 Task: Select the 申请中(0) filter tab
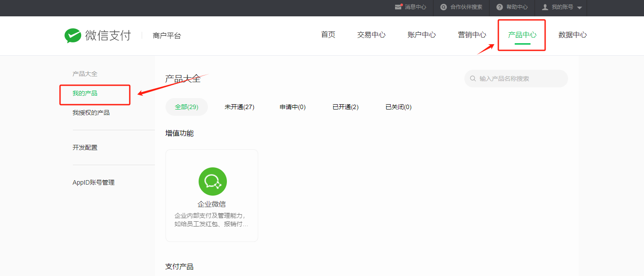tap(293, 107)
